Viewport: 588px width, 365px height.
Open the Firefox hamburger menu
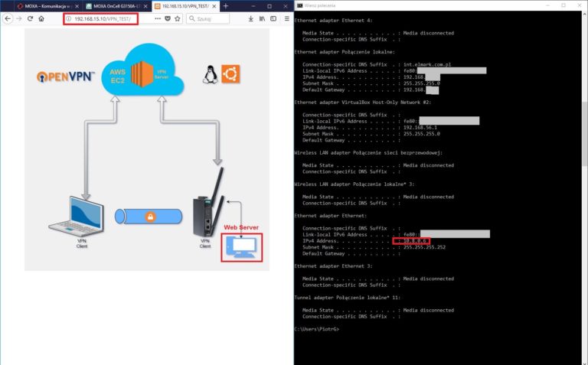[x=287, y=18]
